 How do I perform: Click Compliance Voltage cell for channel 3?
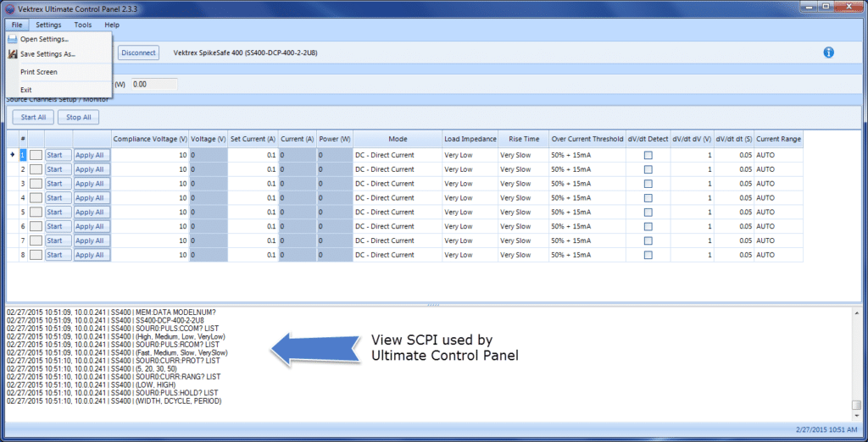coord(151,184)
